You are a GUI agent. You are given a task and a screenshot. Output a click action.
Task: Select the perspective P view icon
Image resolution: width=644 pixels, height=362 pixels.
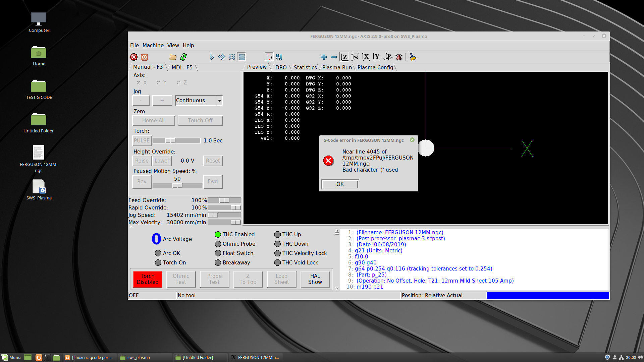click(388, 57)
